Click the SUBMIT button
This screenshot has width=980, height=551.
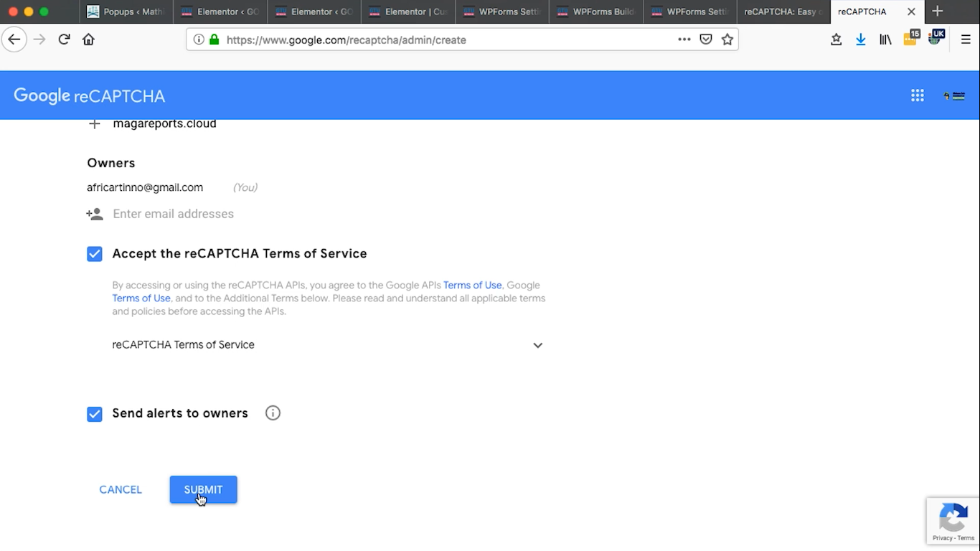(203, 489)
